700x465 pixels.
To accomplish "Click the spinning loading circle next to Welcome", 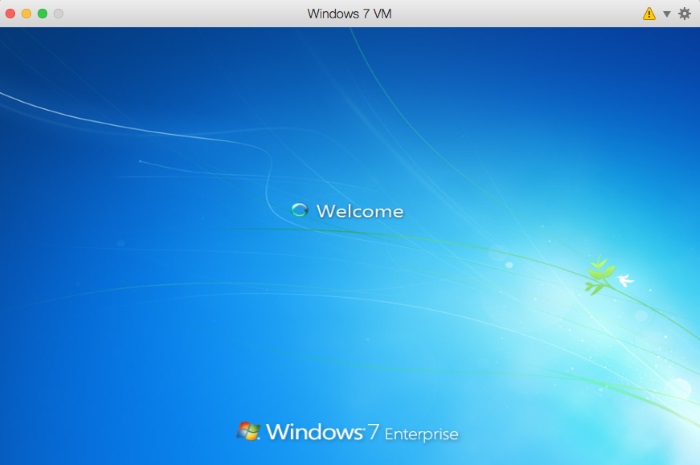I will tap(298, 210).
